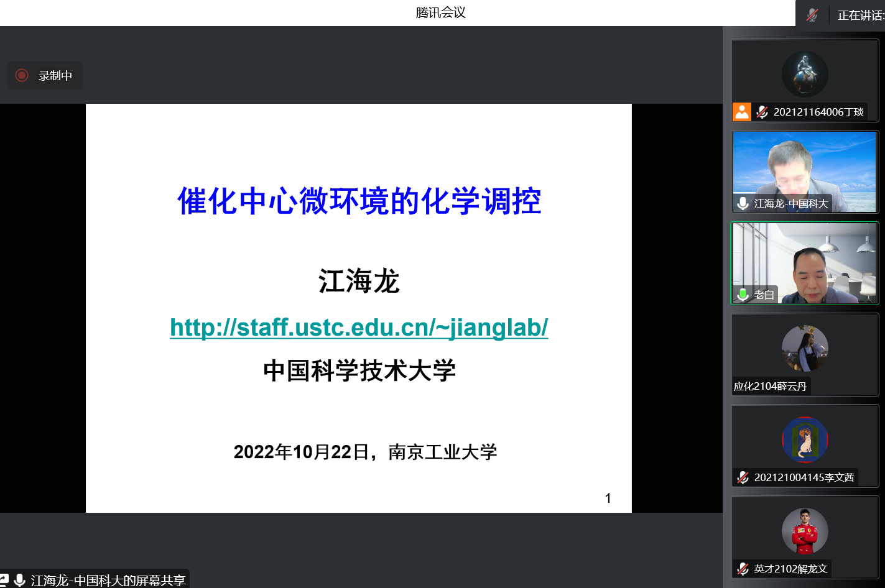Click the 录制中 recording status label
Image resolution: width=885 pixels, height=588 pixels.
point(55,76)
